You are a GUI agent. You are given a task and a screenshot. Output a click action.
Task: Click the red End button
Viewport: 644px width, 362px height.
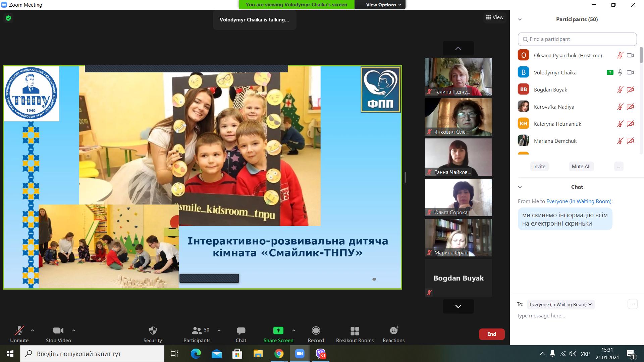coord(491,334)
